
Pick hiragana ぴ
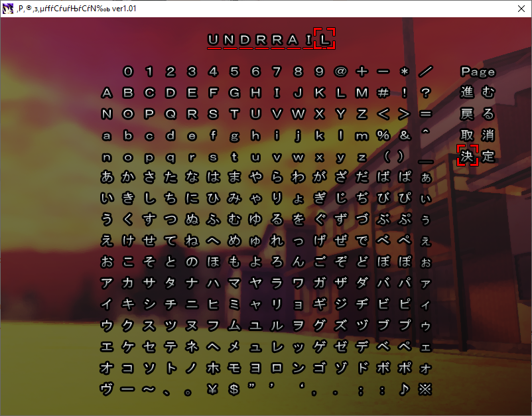click(405, 198)
